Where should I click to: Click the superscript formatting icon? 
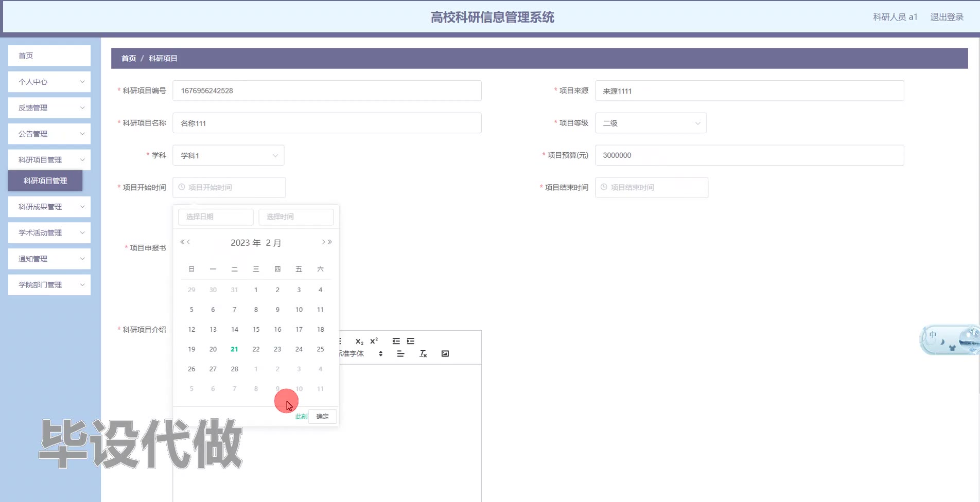[x=374, y=341]
